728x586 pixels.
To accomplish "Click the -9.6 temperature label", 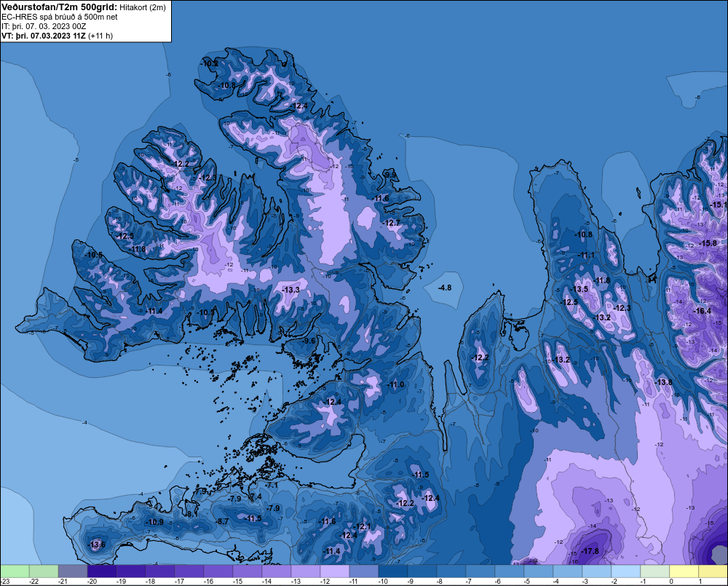I will (309, 341).
